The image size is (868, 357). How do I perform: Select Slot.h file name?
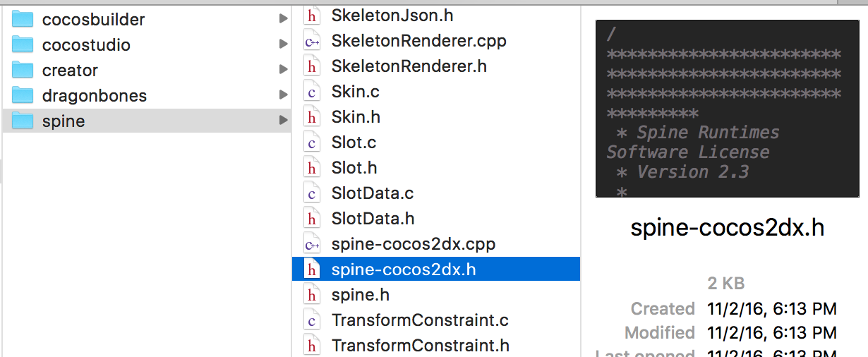click(354, 168)
